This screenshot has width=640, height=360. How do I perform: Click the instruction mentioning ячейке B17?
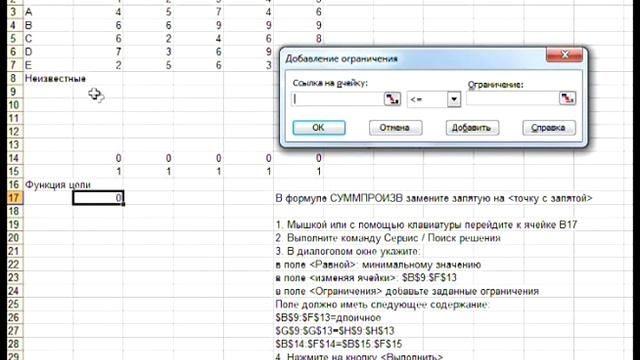coord(427,224)
